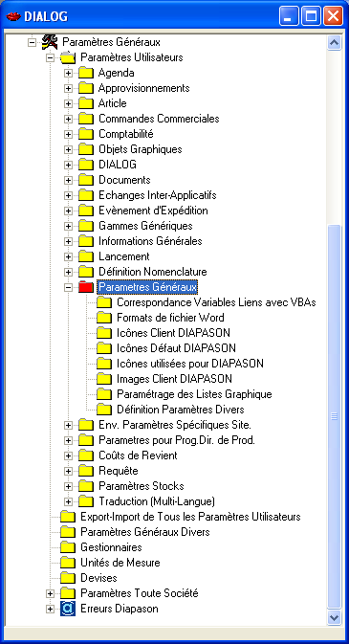Click the folder icon beside Icônes Client DIAPASON
This screenshot has height=644, width=349.
(104, 333)
